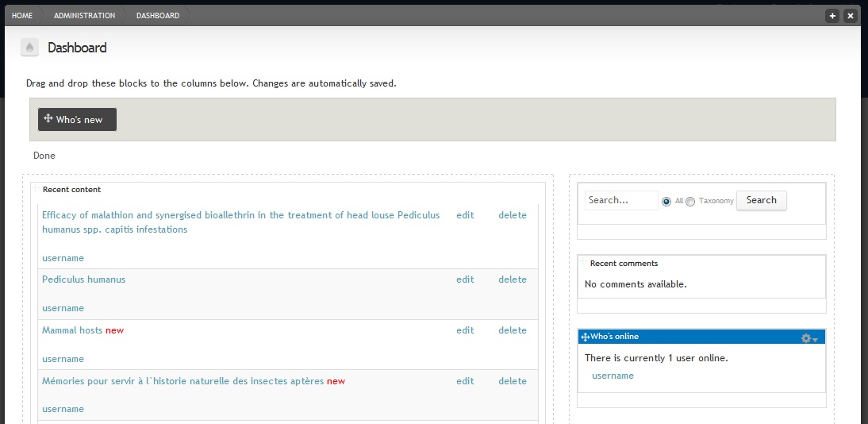The height and width of the screenshot is (424, 868).
Task: Click the Drupal drop icon beside Dashboard
Action: [30, 48]
